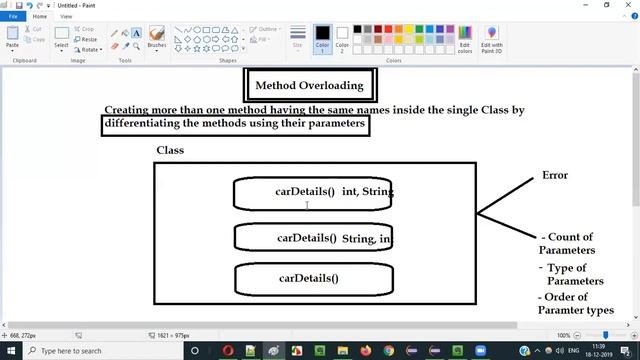Open the Size line thickness dropdown
The image size is (640, 360).
point(298,39)
